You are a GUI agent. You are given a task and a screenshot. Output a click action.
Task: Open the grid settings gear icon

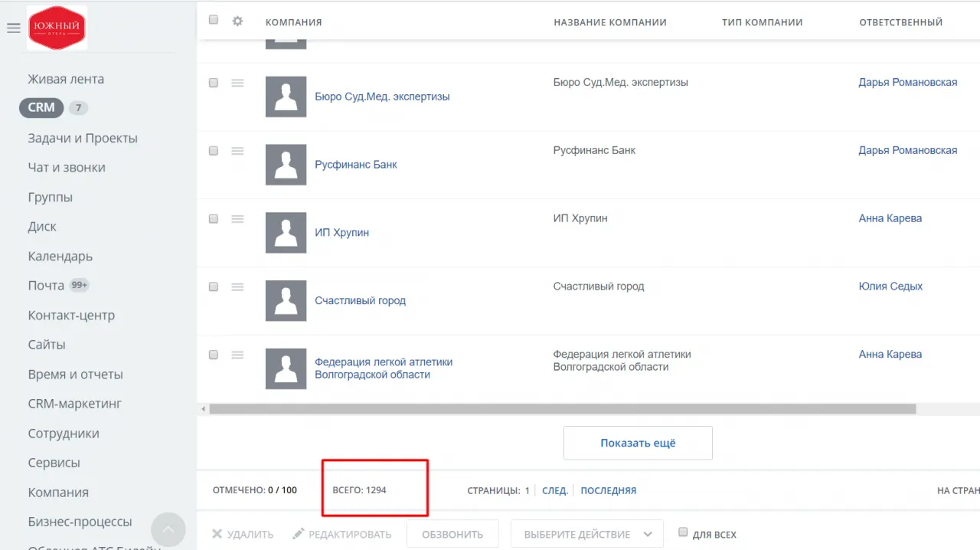tap(237, 21)
